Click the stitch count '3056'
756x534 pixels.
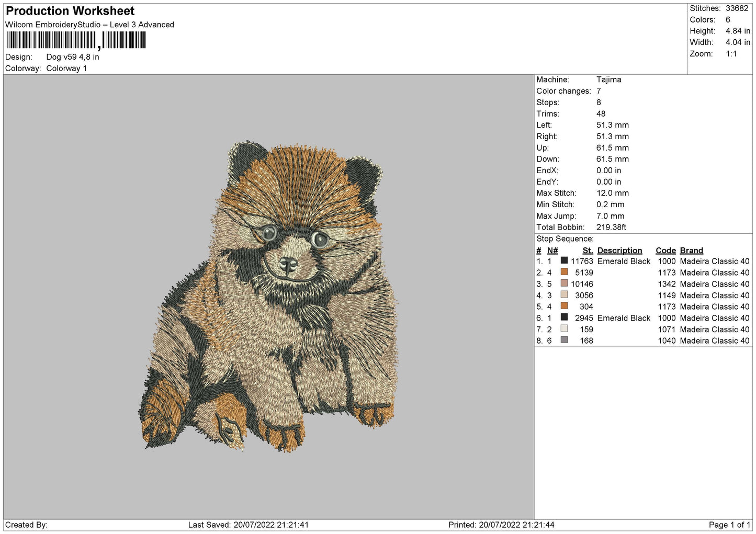pos(584,296)
